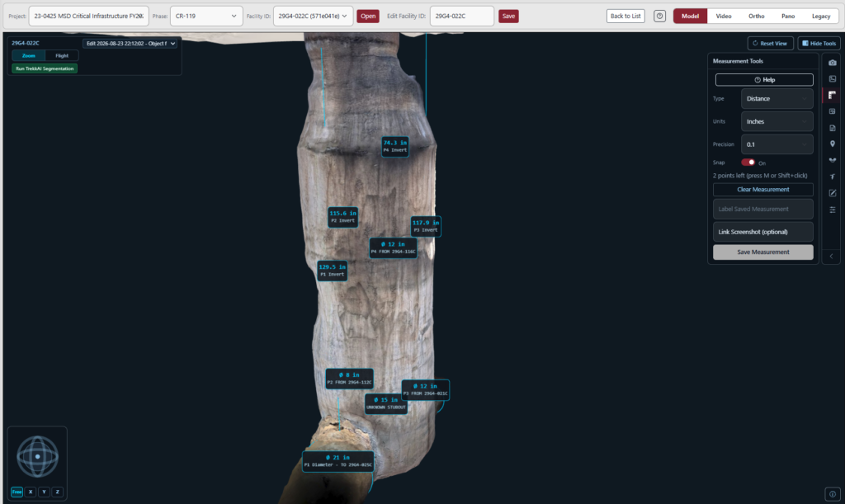Select the Ø 12 in P4 FROM 29G4-116C label
Screen dimensions: 845x504
tap(393, 247)
